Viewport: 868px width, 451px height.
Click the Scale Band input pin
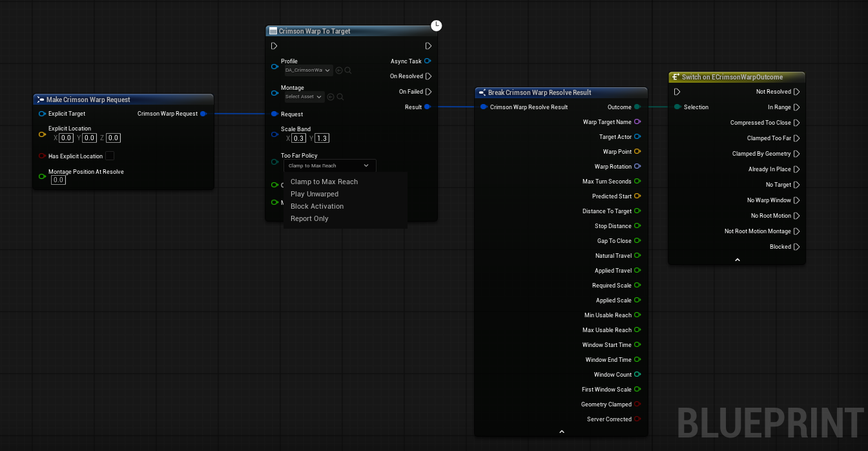[274, 134]
